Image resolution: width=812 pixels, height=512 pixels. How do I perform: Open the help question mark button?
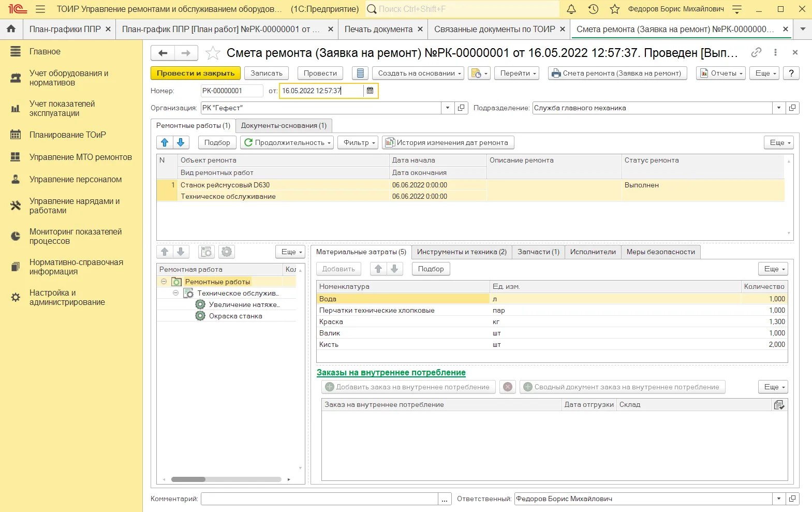click(791, 73)
